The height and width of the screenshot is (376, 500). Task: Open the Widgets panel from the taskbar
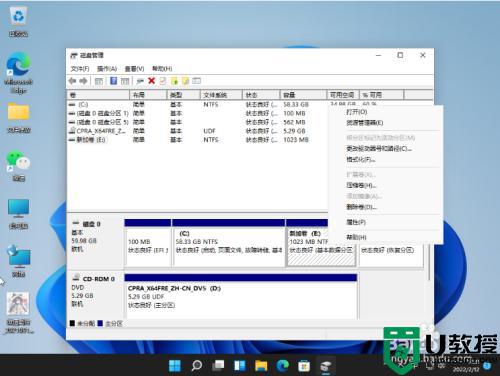click(240, 366)
